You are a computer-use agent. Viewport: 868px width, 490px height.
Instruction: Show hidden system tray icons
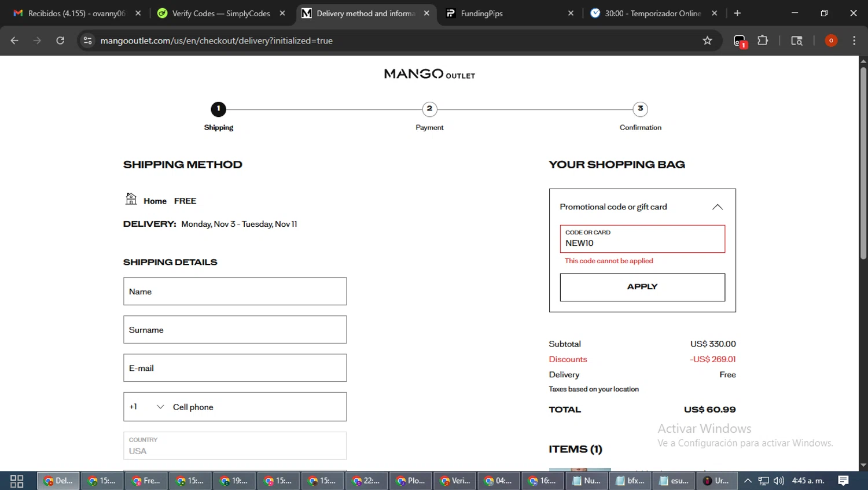tap(748, 481)
